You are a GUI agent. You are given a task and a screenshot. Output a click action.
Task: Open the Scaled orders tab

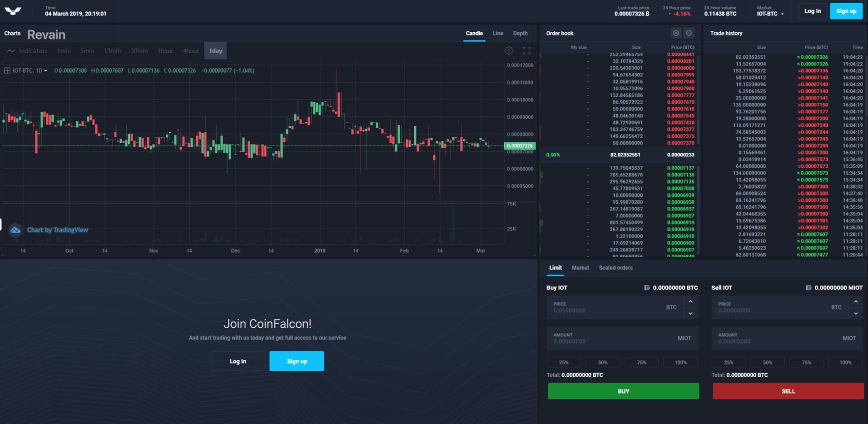615,268
